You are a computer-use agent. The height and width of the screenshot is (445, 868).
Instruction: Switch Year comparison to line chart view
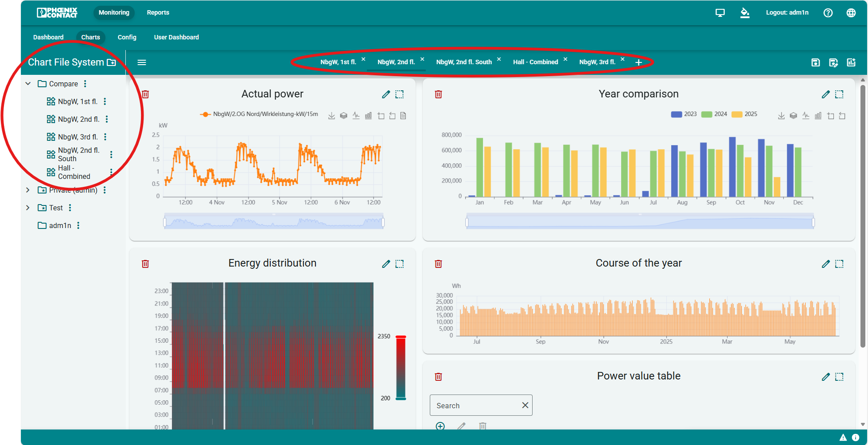806,116
